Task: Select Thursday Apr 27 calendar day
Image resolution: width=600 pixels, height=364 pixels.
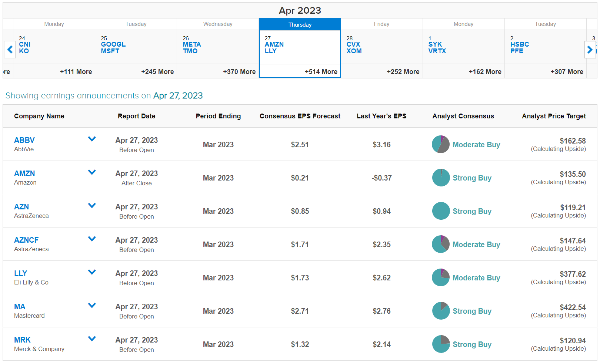Action: click(x=300, y=48)
